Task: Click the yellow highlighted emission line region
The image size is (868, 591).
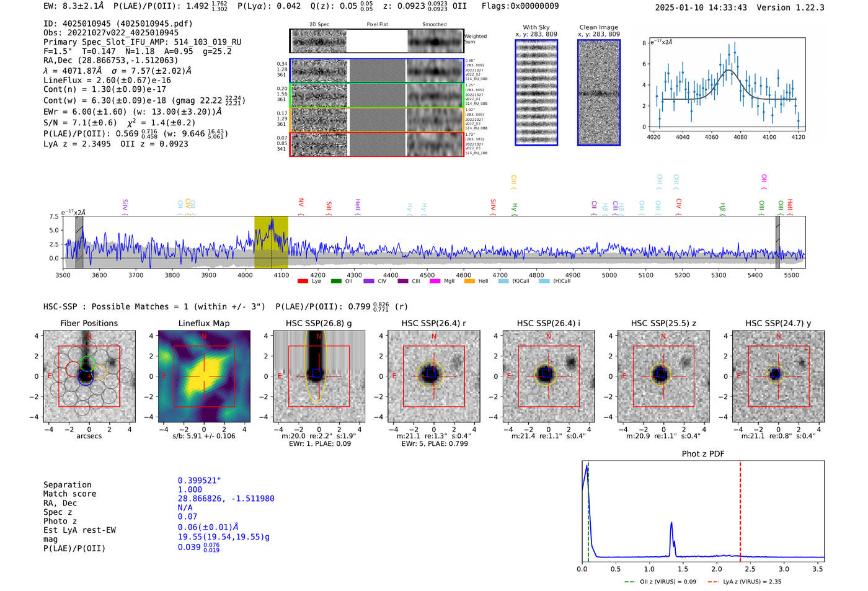Action: click(x=271, y=242)
